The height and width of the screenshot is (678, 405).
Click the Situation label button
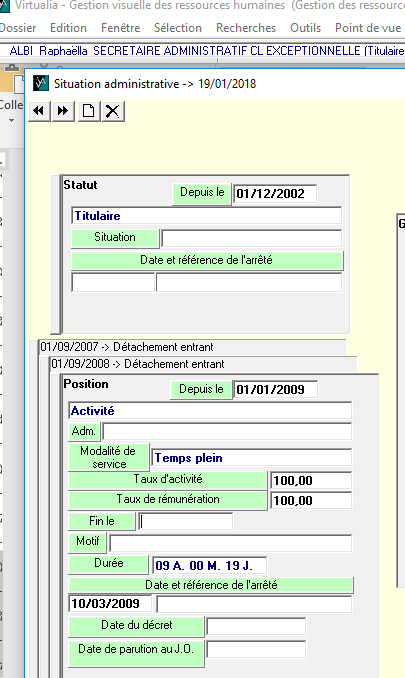(115, 237)
